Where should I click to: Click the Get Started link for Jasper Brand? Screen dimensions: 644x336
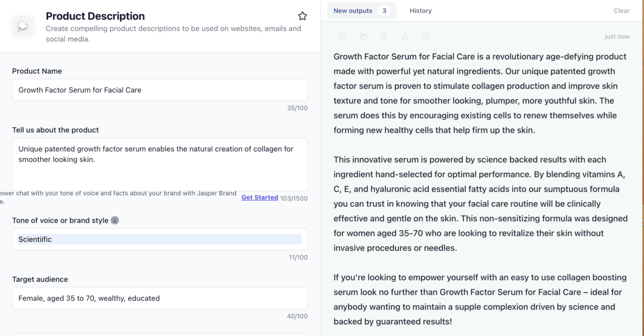pos(260,197)
